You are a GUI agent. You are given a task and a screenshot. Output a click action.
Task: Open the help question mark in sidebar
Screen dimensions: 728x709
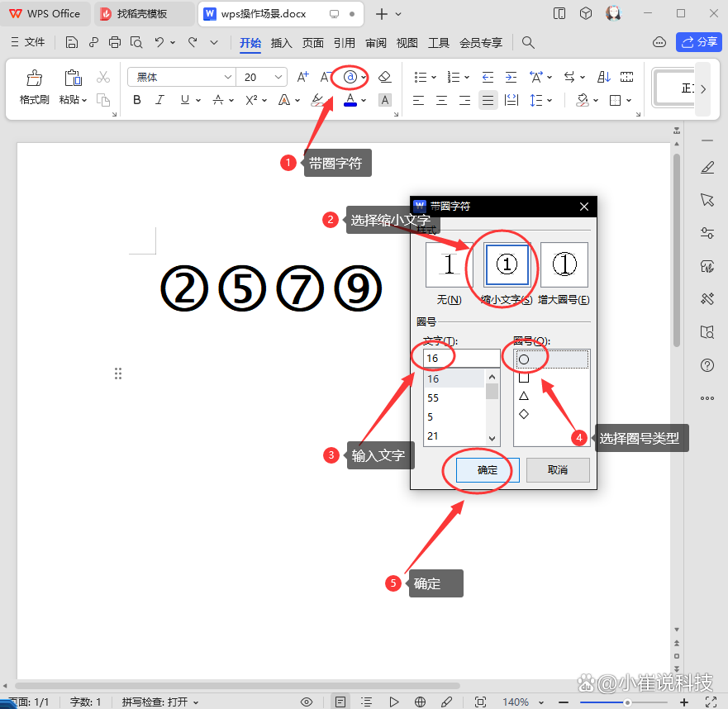[707, 365]
